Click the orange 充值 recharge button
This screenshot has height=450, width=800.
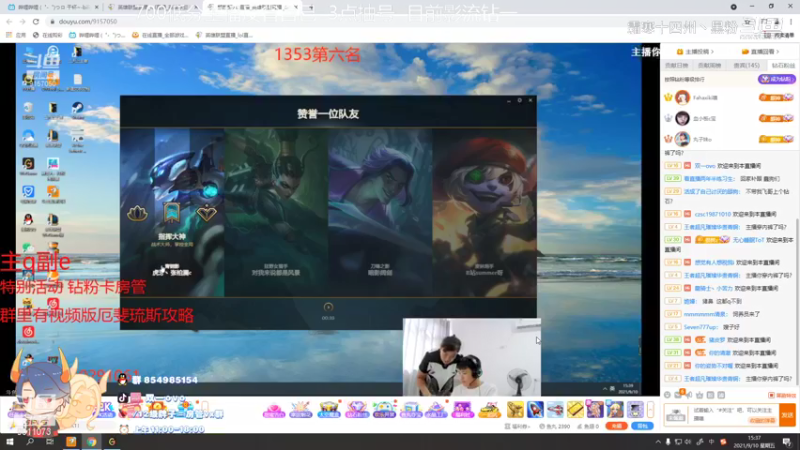pos(616,426)
